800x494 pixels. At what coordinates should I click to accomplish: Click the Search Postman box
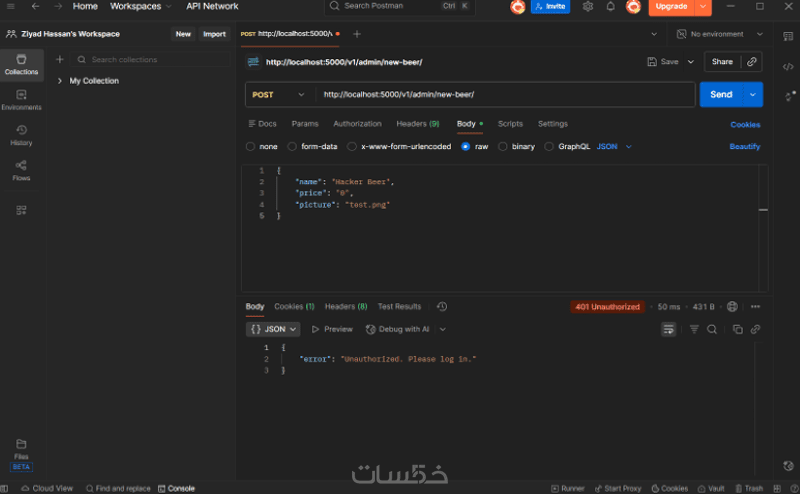[x=399, y=6]
